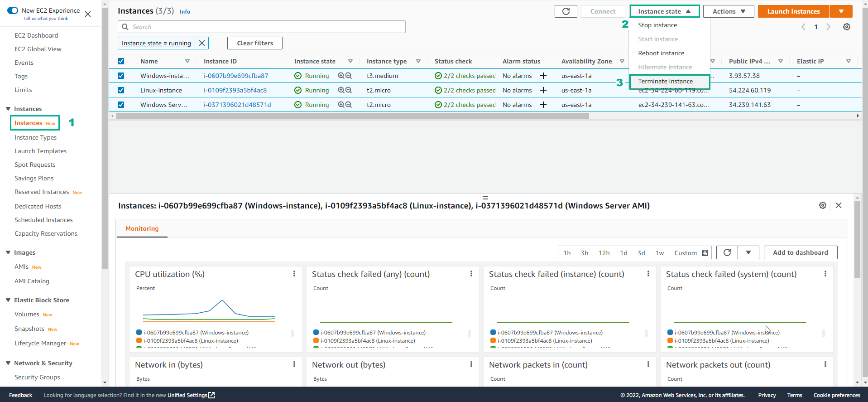The width and height of the screenshot is (868, 402).
Task: Click Add to dashboard button
Action: 800,252
